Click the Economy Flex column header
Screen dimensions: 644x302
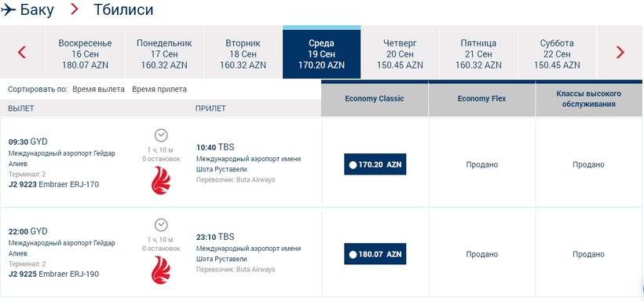481,99
